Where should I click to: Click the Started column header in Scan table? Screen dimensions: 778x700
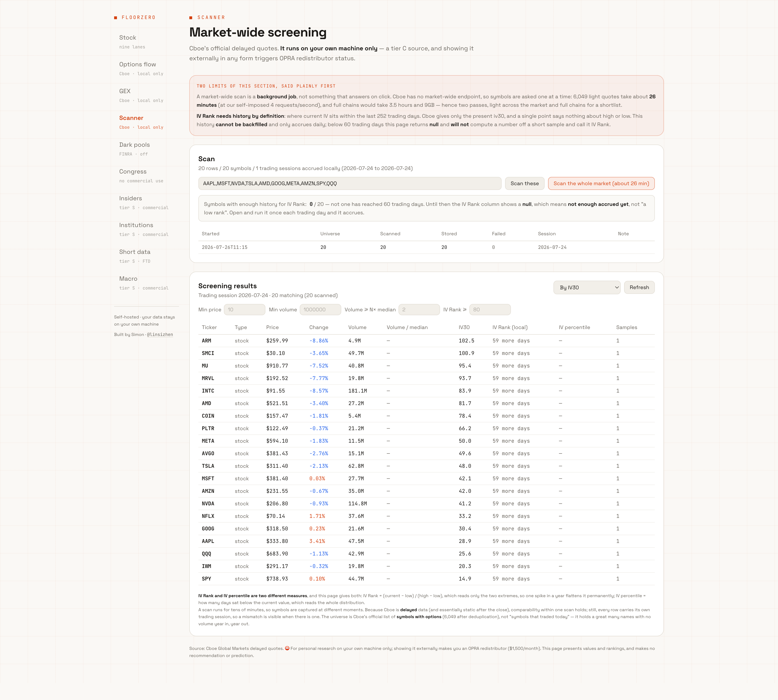pos(210,234)
